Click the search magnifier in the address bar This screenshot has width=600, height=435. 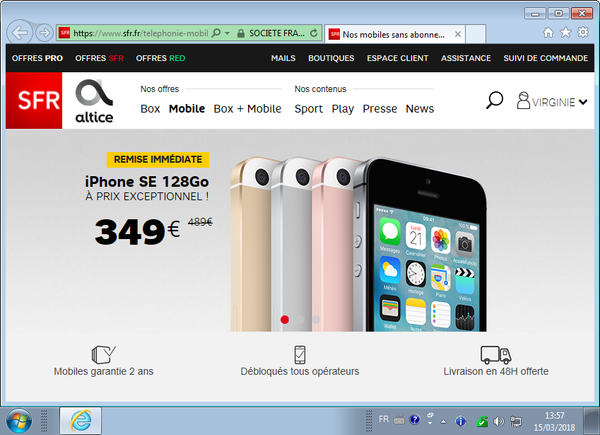click(x=216, y=33)
